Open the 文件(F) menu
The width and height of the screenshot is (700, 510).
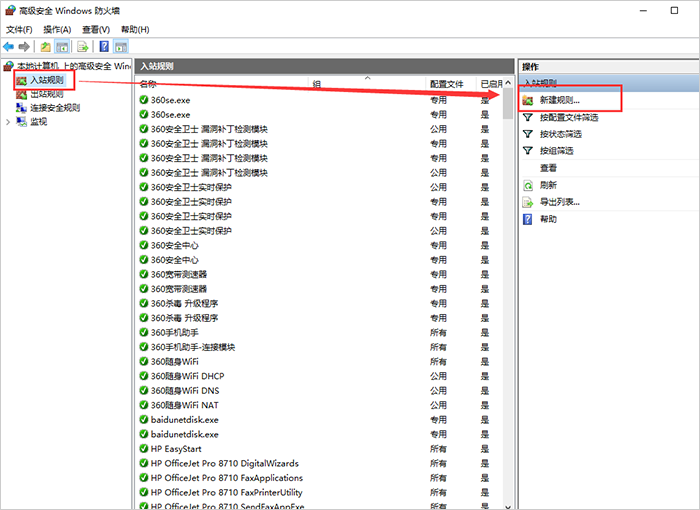click(x=19, y=29)
